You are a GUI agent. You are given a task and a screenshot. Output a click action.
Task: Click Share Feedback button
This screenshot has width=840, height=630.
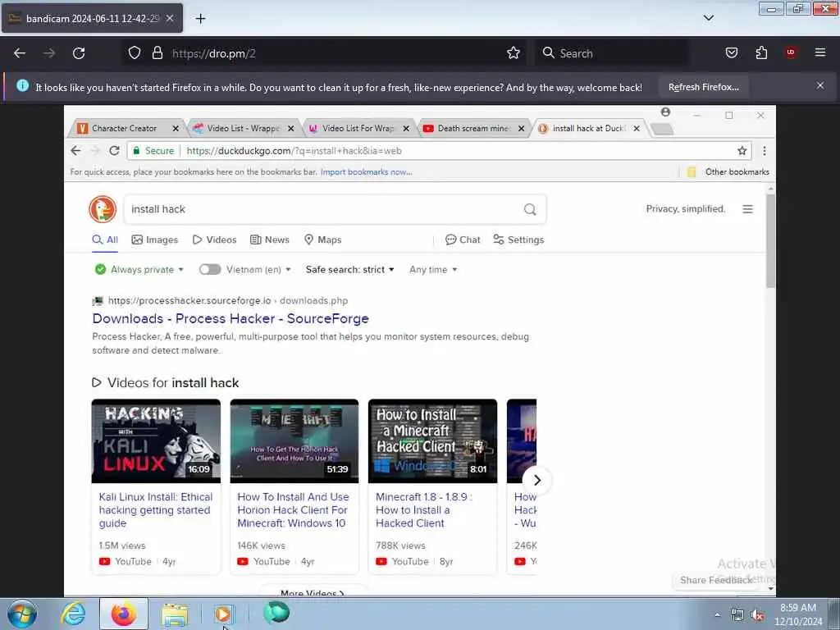coord(716,580)
